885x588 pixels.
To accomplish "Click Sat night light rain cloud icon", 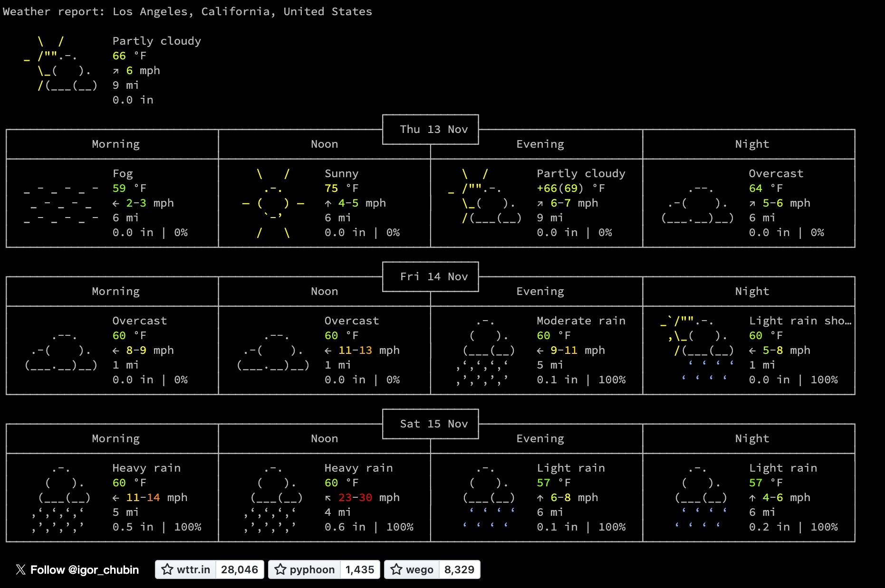I will pos(701,496).
